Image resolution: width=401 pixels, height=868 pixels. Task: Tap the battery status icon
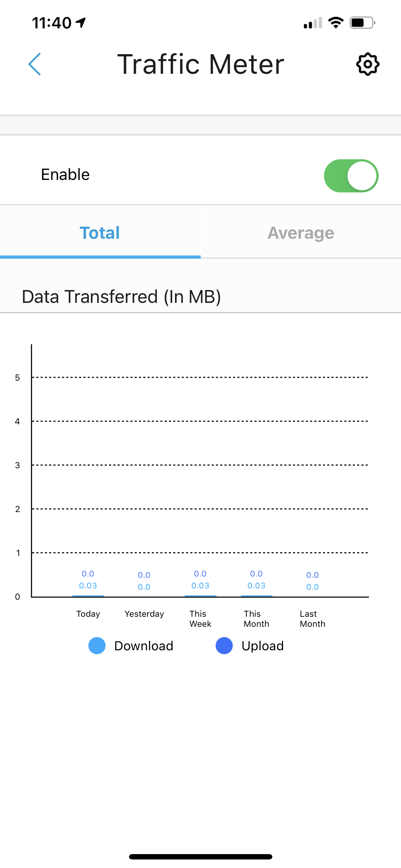click(x=362, y=23)
